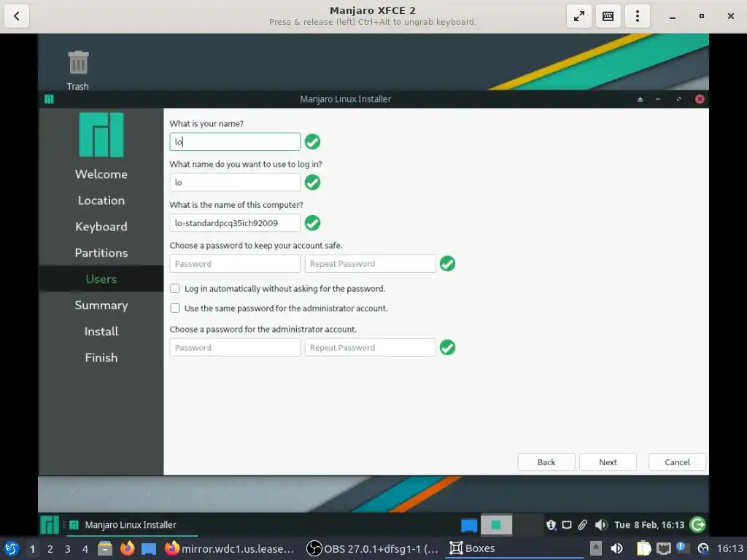Enable automatic login without password checkbox

pyautogui.click(x=175, y=289)
